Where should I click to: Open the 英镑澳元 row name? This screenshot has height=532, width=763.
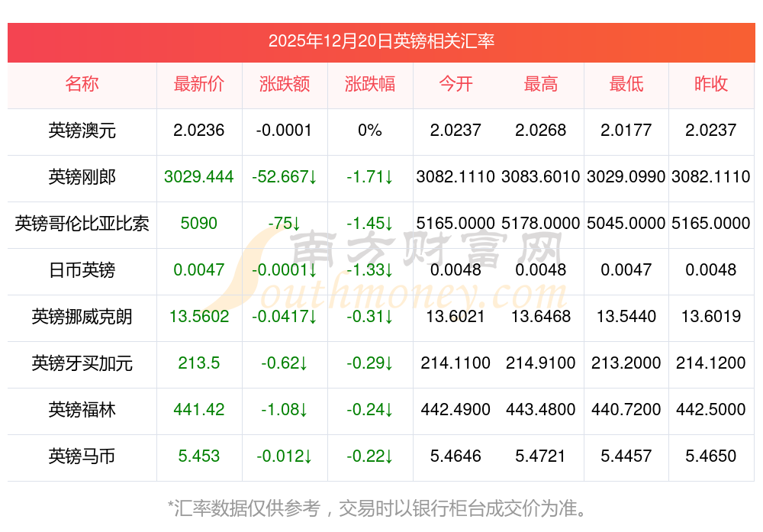pos(82,131)
